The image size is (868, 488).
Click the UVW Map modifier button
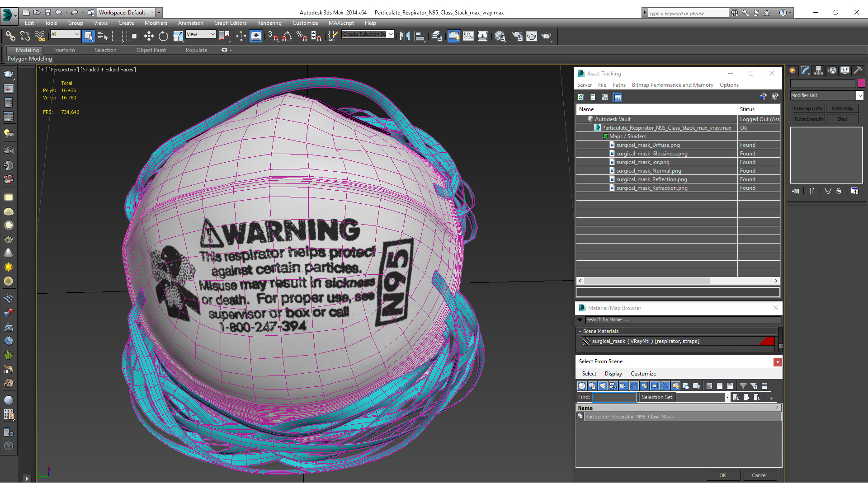click(842, 108)
